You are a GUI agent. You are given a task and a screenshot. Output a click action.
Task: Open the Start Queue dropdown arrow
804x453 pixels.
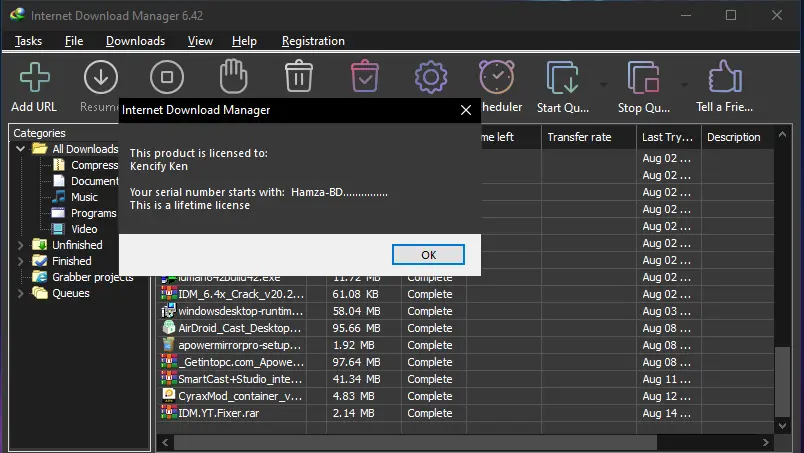pyautogui.click(x=604, y=84)
